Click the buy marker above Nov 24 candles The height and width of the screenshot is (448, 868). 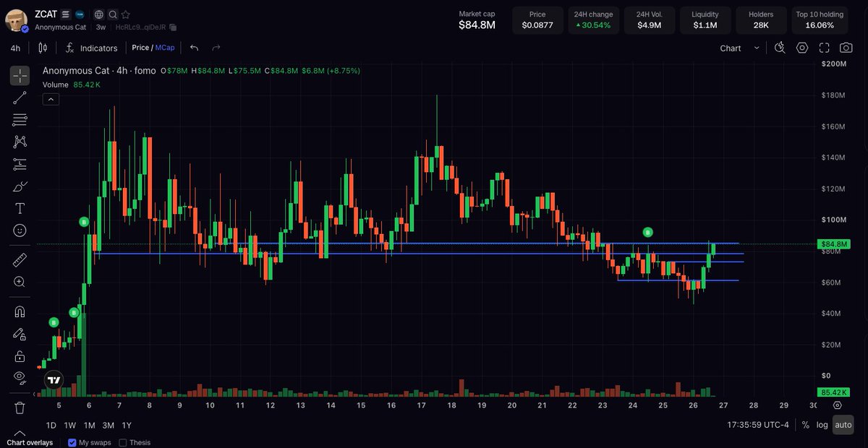(x=648, y=232)
